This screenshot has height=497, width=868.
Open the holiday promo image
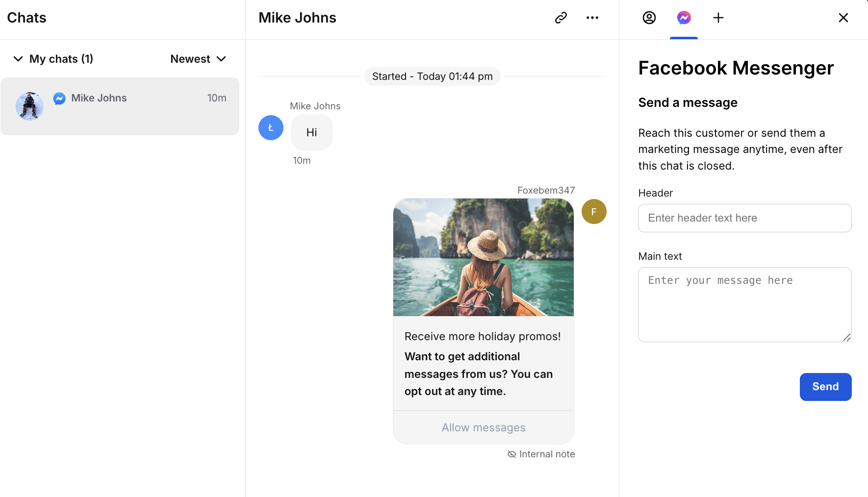[483, 257]
